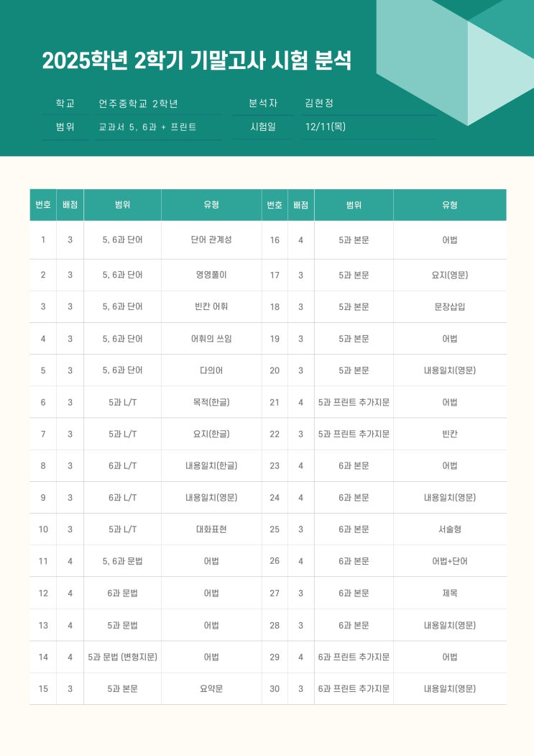Click the '5과 문법 (변형지문)' cell
This screenshot has width=534, height=756.
pos(123,657)
